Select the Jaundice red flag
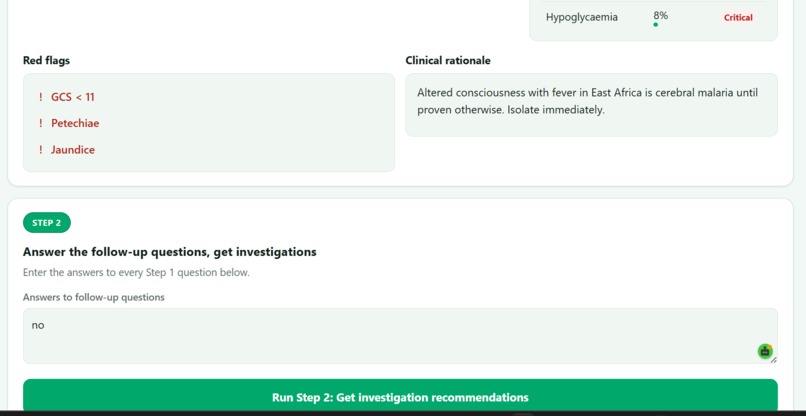Image resolution: width=806 pixels, height=416 pixels. click(x=72, y=150)
